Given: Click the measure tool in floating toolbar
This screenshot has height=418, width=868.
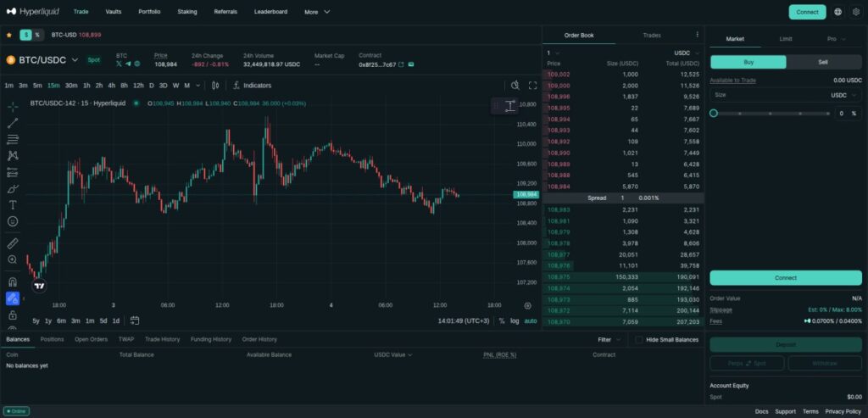Looking at the screenshot, I should click(509, 106).
